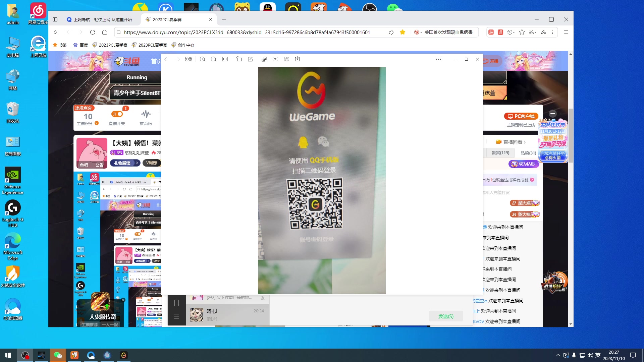Open the Recycle Bin desktop icon
This screenshot has width=644, height=362.
pos(13,113)
